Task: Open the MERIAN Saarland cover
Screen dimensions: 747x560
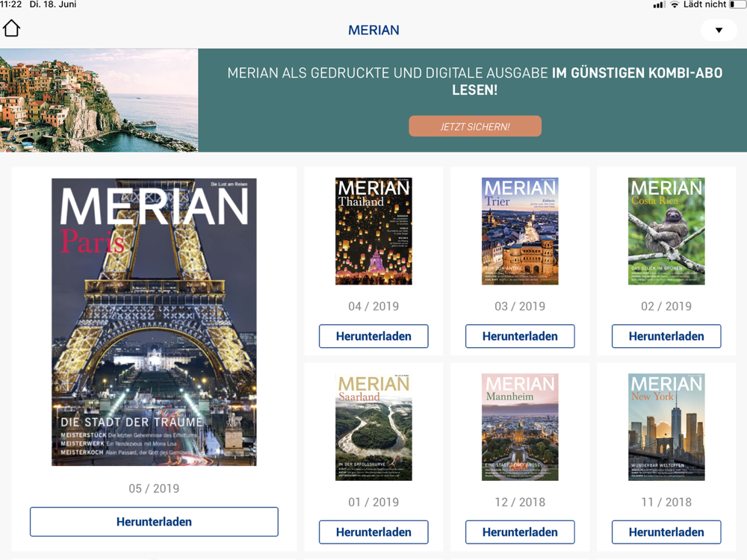Action: pos(373,426)
